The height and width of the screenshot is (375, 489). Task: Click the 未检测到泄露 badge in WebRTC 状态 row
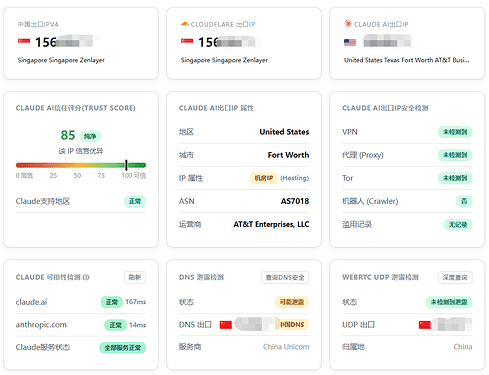click(x=449, y=302)
